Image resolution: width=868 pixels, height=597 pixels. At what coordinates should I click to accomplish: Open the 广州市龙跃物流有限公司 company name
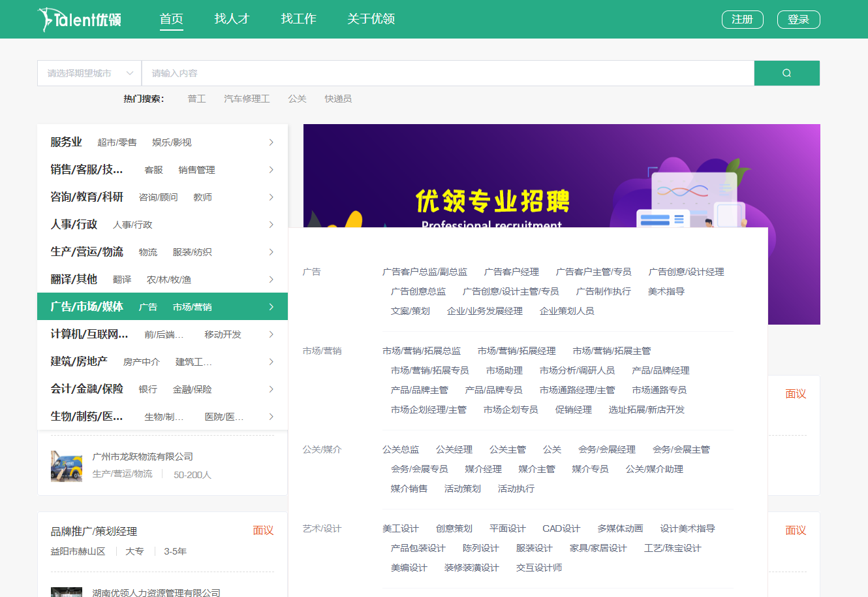click(143, 457)
